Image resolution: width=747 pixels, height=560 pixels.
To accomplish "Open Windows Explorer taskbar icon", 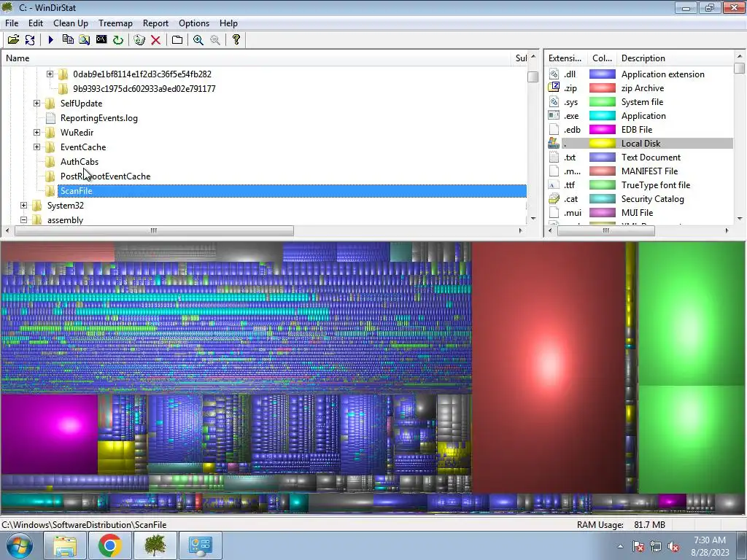I will point(65,545).
